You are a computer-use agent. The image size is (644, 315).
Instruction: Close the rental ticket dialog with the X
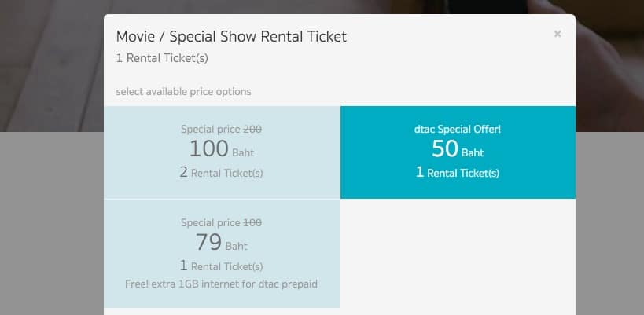[x=558, y=34]
